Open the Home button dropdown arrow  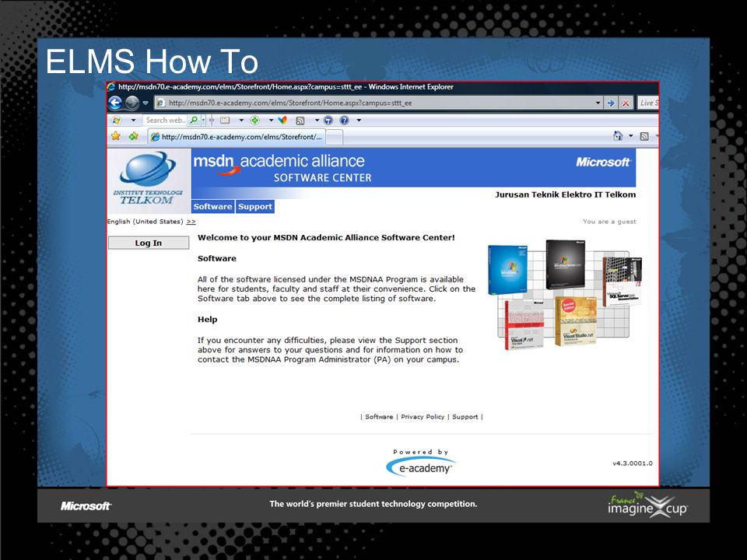[631, 136]
